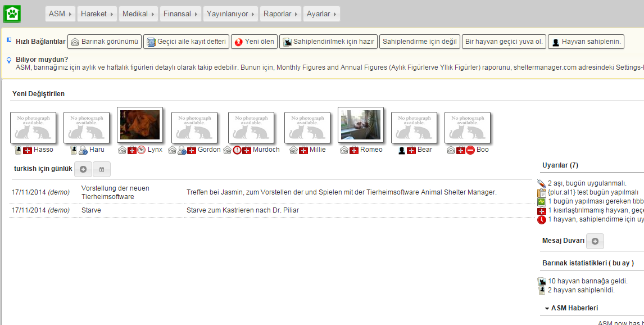Open Sahiplendirme için değil list
The width and height of the screenshot is (644, 325).
[x=419, y=42]
